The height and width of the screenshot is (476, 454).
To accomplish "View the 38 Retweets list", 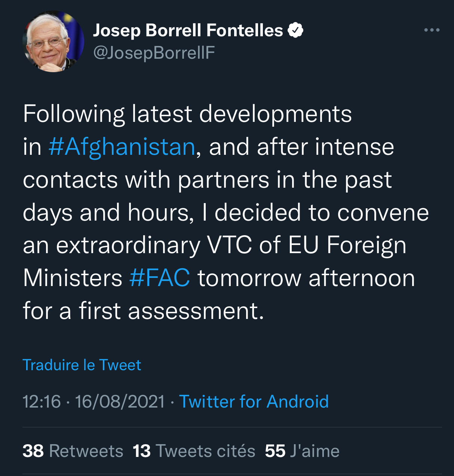I will point(73,451).
